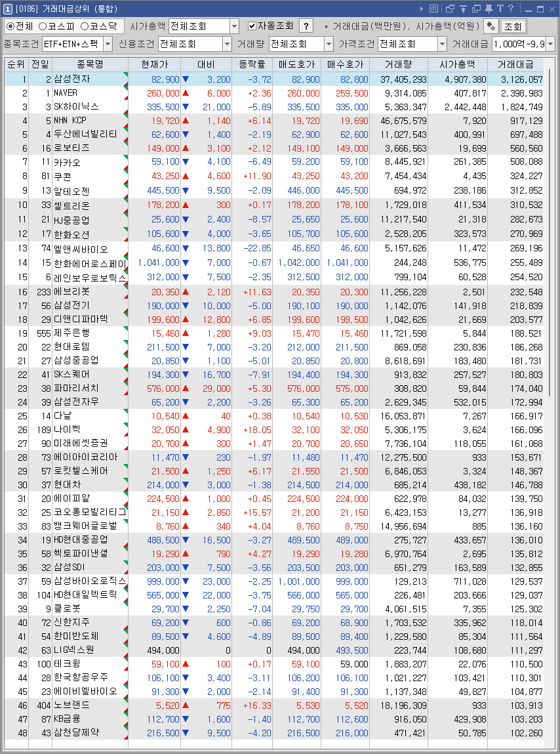Open help via title bar question mark
This screenshot has height=754, width=560.
pyautogui.click(x=511, y=9)
